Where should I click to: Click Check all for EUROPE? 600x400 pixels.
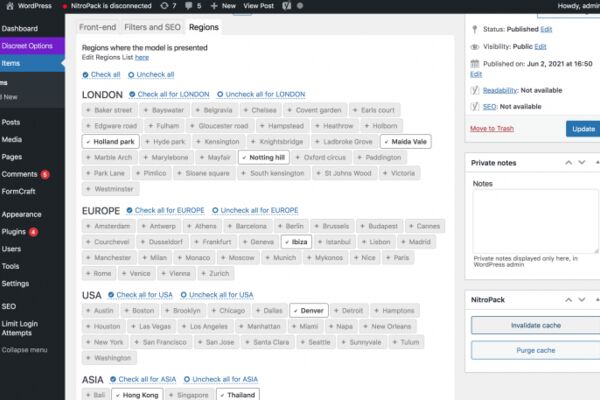coord(165,211)
